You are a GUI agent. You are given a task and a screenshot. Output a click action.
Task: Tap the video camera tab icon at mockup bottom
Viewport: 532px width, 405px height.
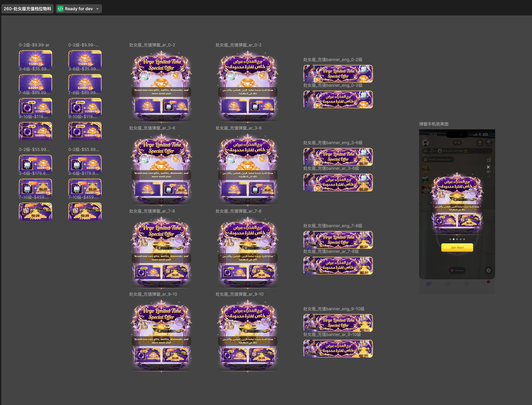pos(429,284)
